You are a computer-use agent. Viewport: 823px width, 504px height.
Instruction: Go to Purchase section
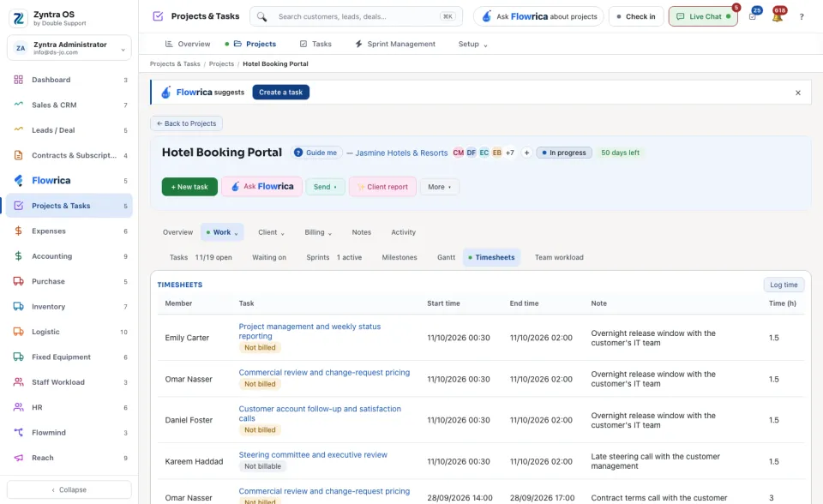tap(69, 281)
